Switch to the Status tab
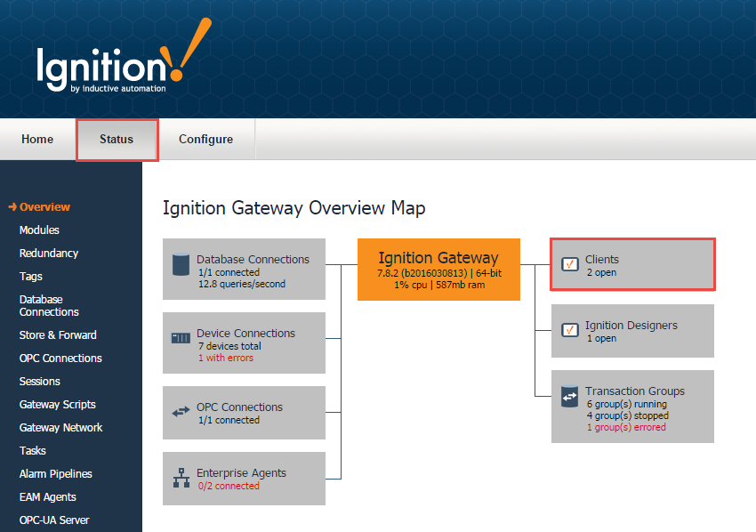 point(117,140)
